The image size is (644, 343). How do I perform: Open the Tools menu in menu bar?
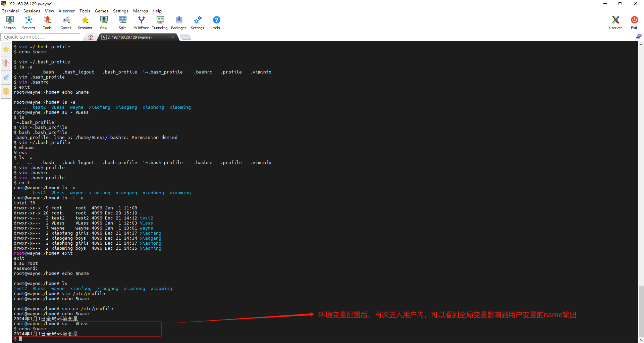tap(85, 11)
